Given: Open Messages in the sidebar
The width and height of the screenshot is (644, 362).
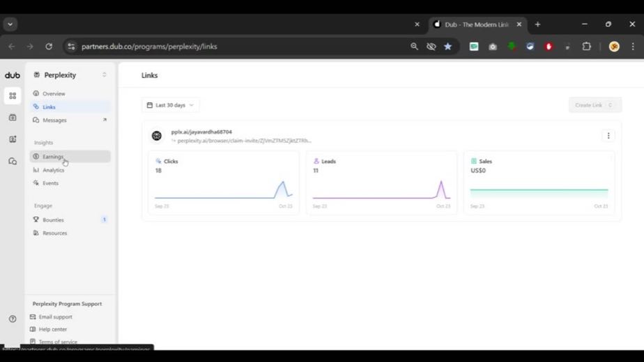Looking at the screenshot, I should click(x=70, y=120).
